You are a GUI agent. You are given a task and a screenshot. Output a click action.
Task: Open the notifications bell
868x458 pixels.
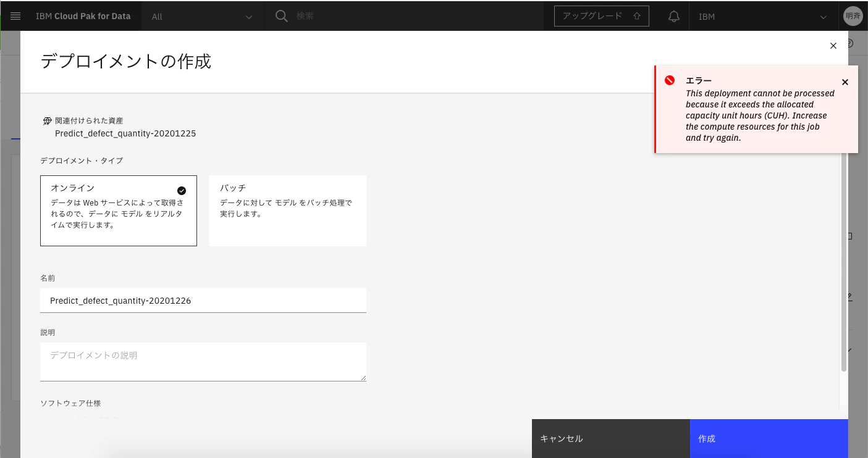674,17
